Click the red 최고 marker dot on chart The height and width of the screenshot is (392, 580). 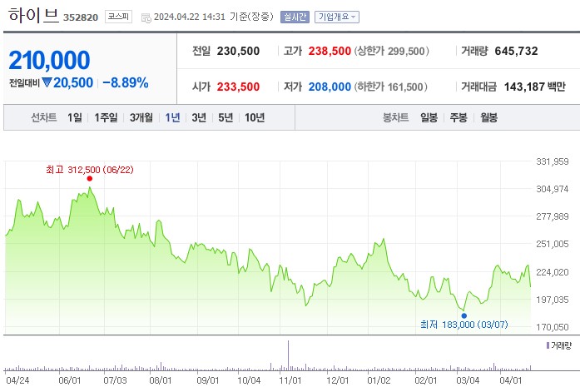(90, 179)
